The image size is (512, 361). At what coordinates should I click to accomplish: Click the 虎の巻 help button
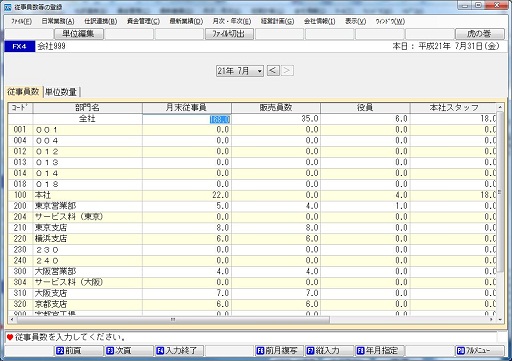[480, 34]
